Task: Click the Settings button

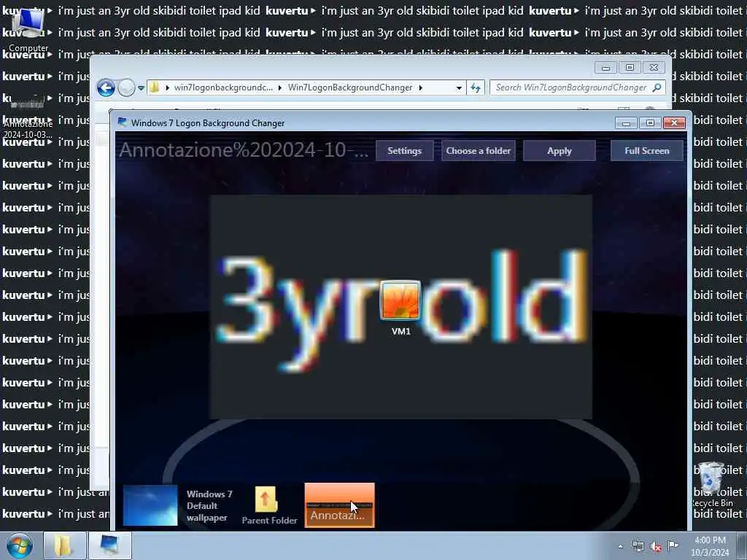Action: 404,151
